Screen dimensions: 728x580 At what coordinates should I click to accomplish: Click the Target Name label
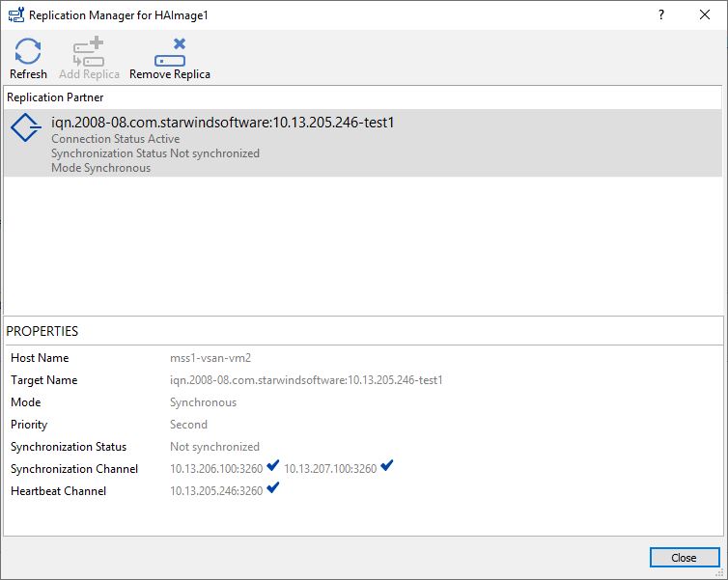pyautogui.click(x=44, y=380)
